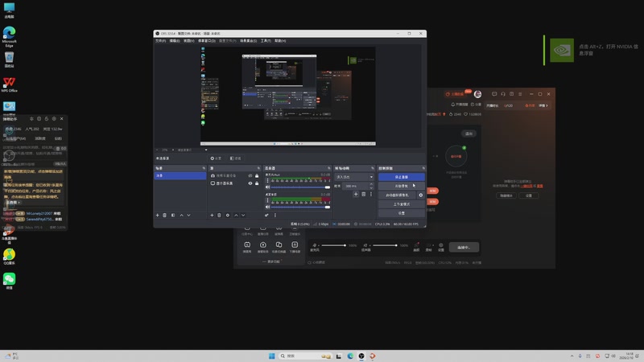Click user avatar in streaming companion window
The width and height of the screenshot is (644, 362).
click(x=477, y=94)
